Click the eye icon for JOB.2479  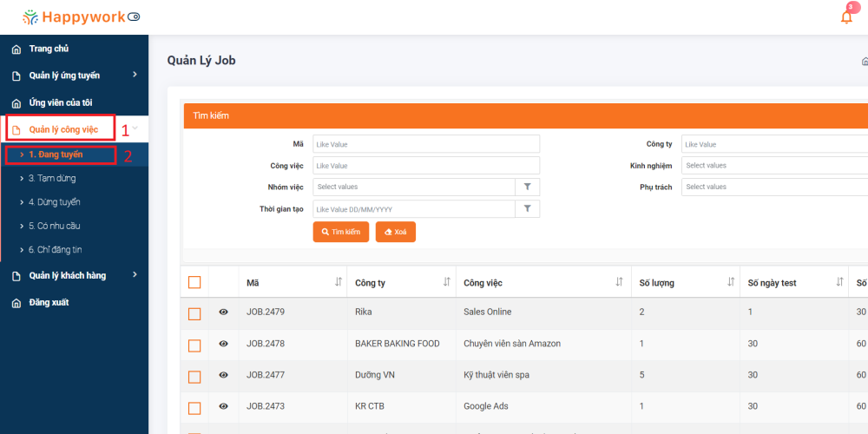(x=223, y=312)
